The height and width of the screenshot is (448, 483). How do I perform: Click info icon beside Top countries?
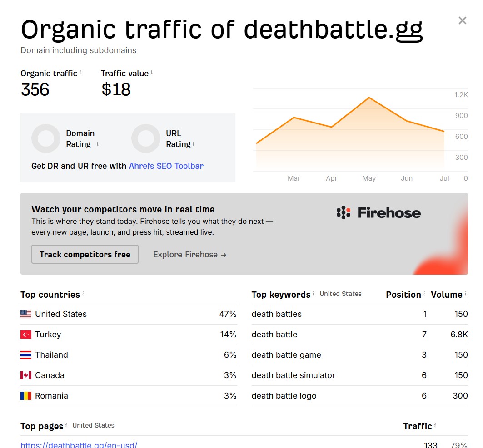tap(83, 294)
